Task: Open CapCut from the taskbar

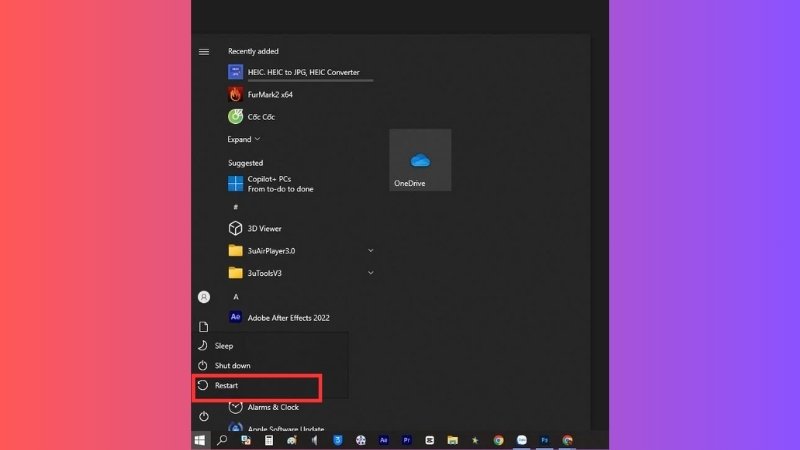Action: 430,440
